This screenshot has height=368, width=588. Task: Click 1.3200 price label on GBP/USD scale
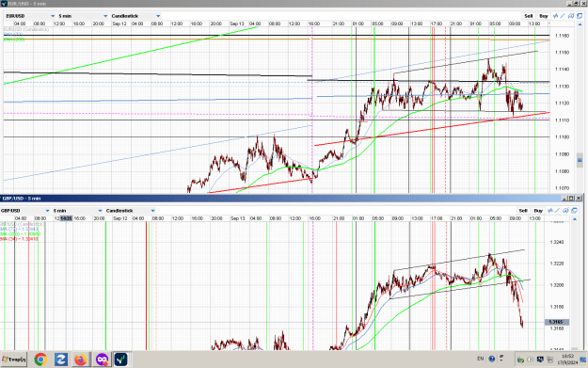557,285
